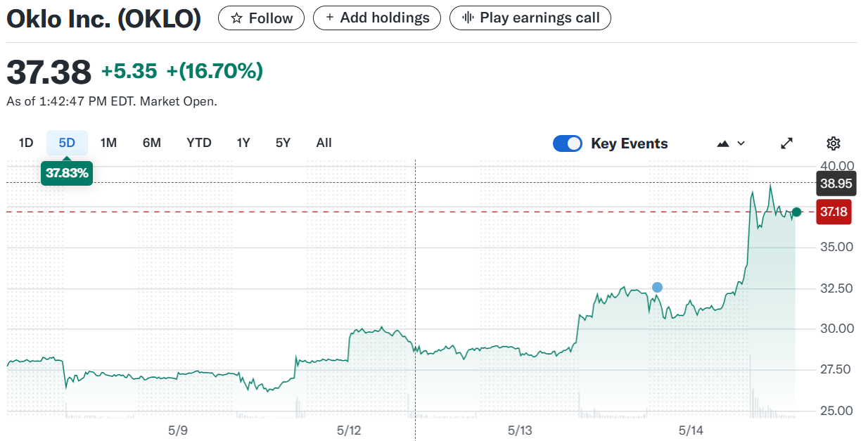This screenshot has width=868, height=441.
Task: Expand chart to full screen
Action: click(x=787, y=143)
